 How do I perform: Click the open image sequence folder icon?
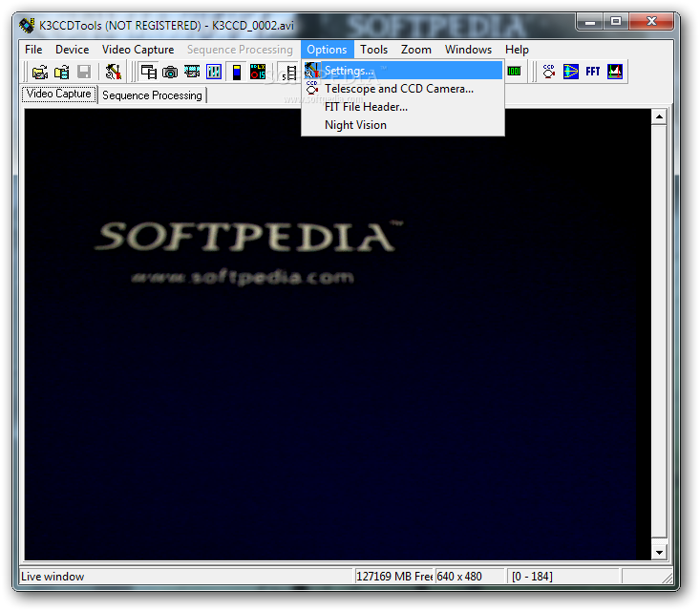[x=62, y=72]
